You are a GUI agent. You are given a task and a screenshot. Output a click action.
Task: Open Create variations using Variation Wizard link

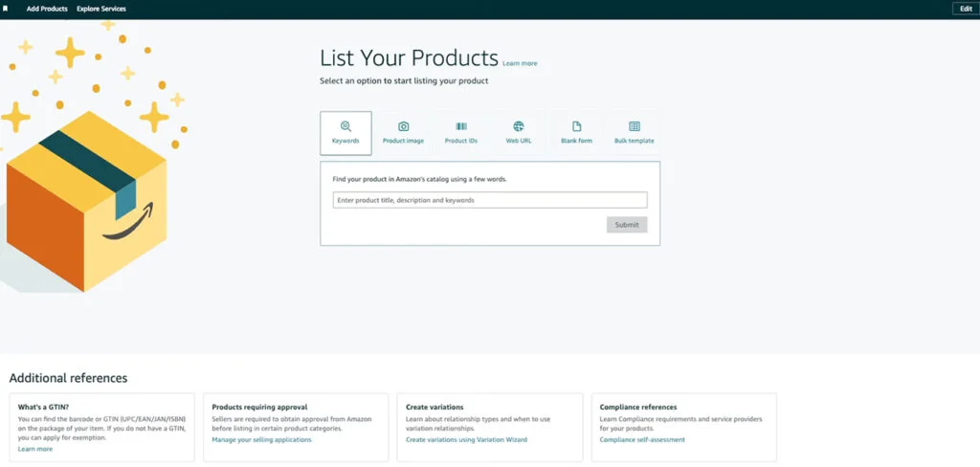(466, 439)
